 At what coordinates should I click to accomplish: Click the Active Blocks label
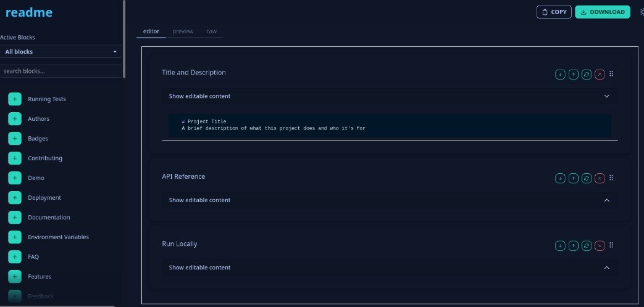[x=18, y=37]
